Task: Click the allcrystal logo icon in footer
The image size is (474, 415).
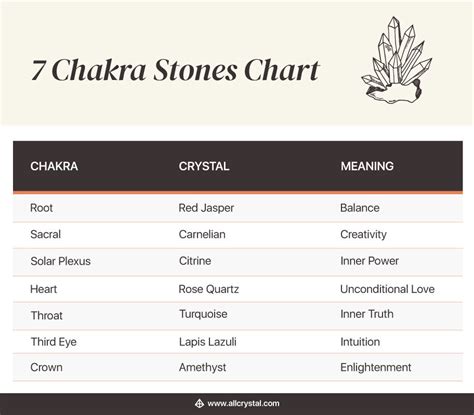Action: point(199,404)
